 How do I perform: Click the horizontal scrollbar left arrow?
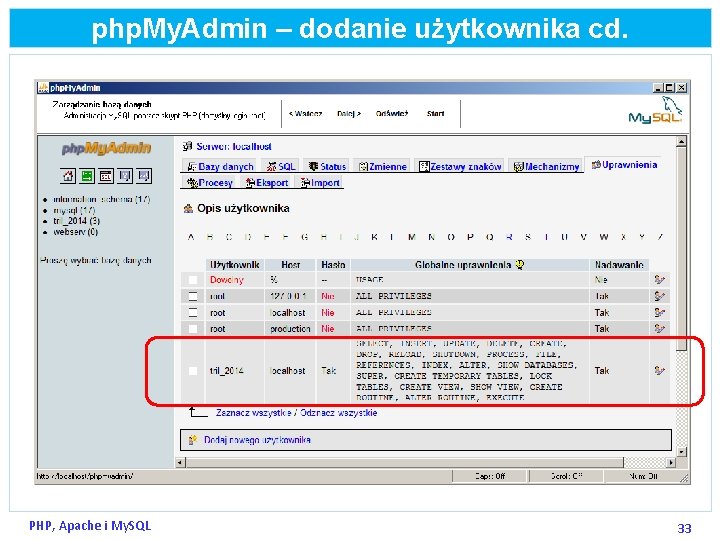[x=180, y=462]
